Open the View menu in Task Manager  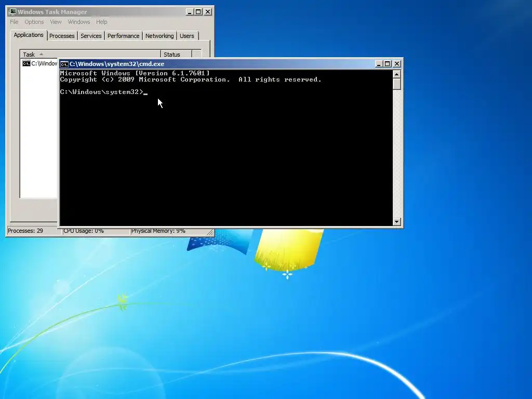pos(56,22)
